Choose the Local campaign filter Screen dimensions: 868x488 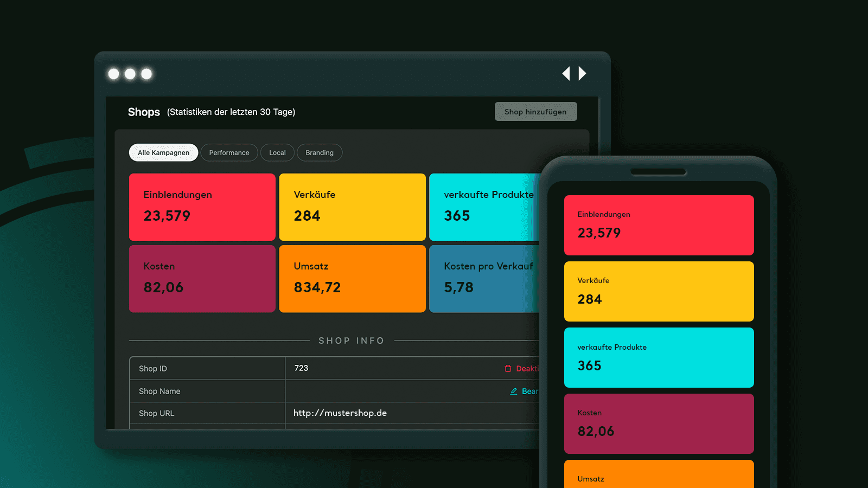point(277,153)
